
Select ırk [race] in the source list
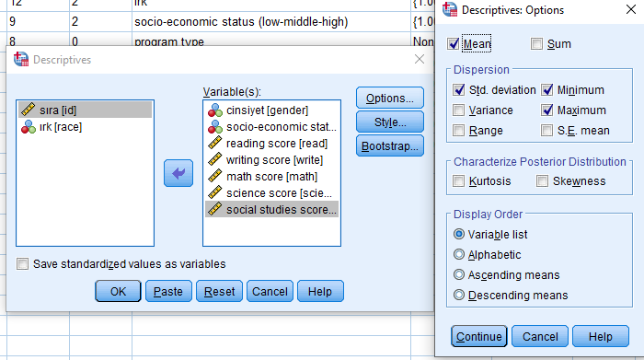[85, 127]
